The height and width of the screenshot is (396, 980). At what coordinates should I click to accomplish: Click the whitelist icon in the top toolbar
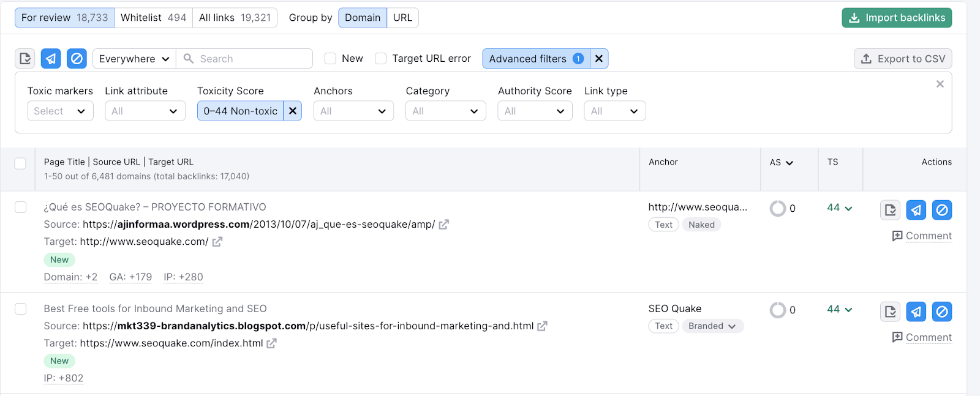(25, 59)
